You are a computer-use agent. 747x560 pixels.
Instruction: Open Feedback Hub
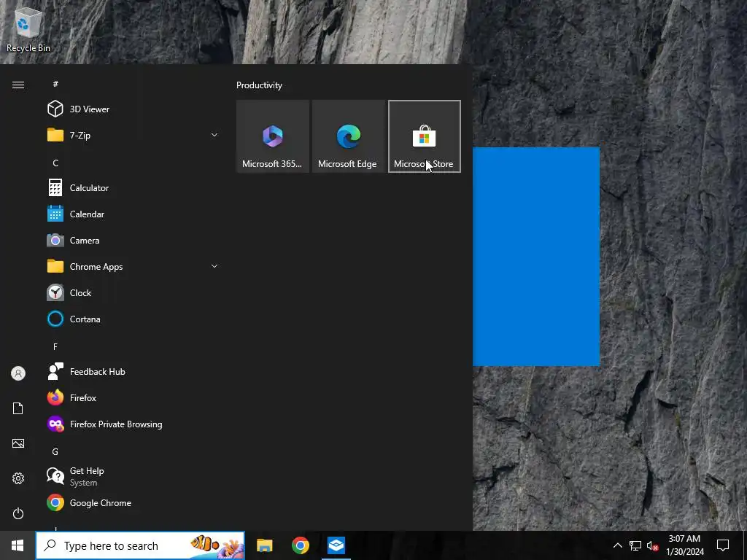(x=133, y=371)
